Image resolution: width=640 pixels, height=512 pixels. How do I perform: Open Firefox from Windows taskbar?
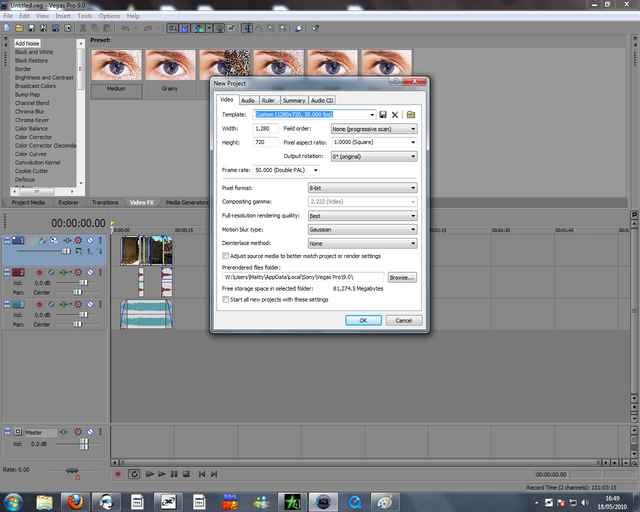[76, 502]
